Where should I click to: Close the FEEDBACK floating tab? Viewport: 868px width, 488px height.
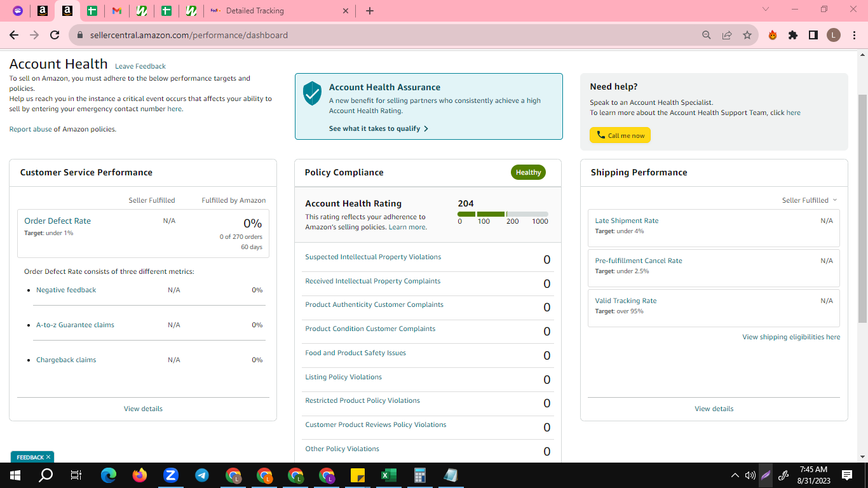click(48, 457)
